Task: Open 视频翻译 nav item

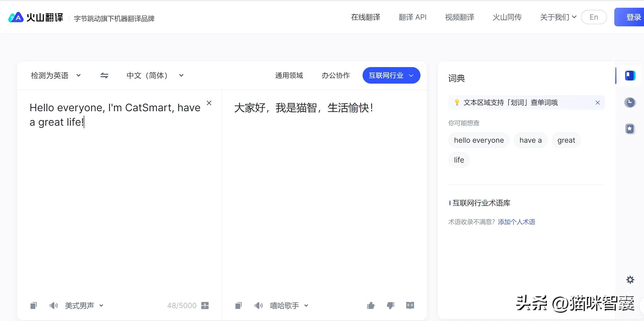Action: coord(459,17)
